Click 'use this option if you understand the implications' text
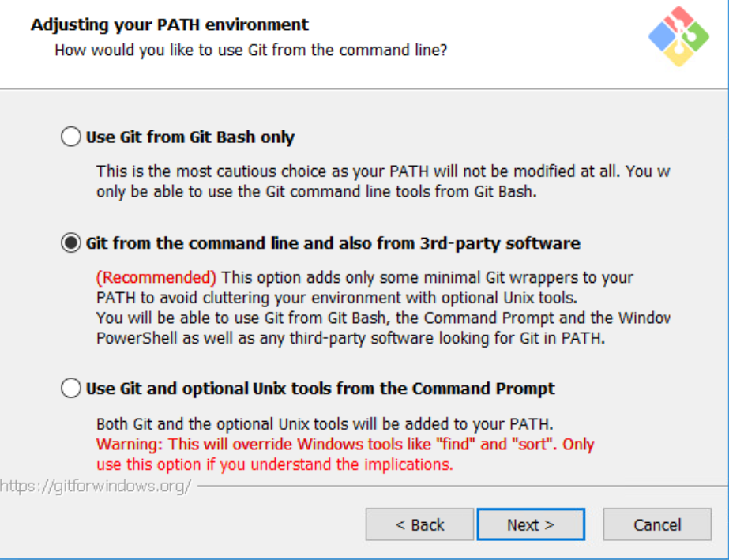The width and height of the screenshot is (729, 560). (x=274, y=464)
